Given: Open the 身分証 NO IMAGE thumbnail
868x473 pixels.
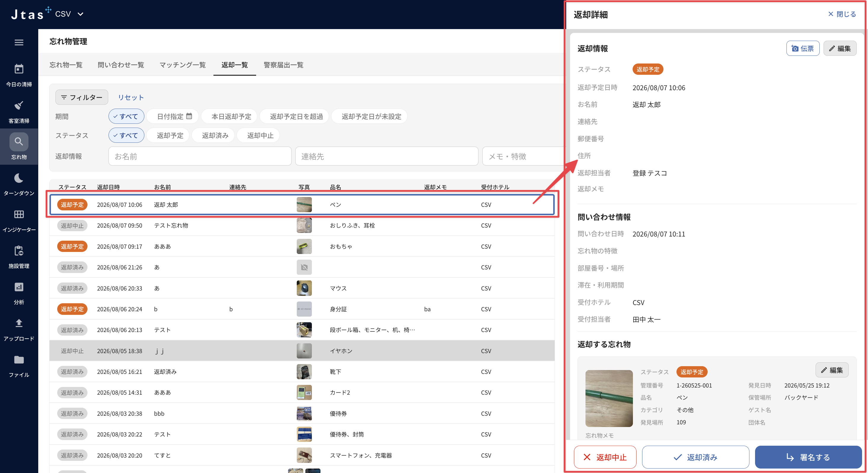Looking at the screenshot, I should point(304,309).
